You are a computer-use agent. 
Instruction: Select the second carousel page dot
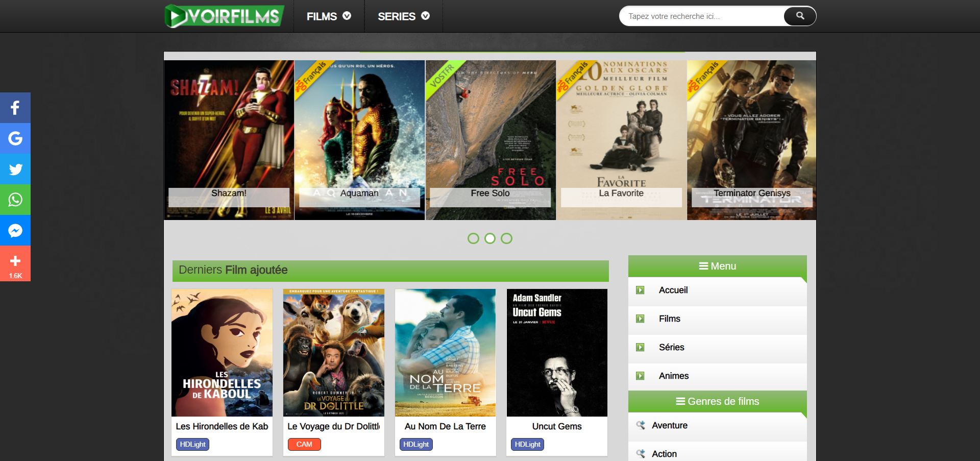490,238
